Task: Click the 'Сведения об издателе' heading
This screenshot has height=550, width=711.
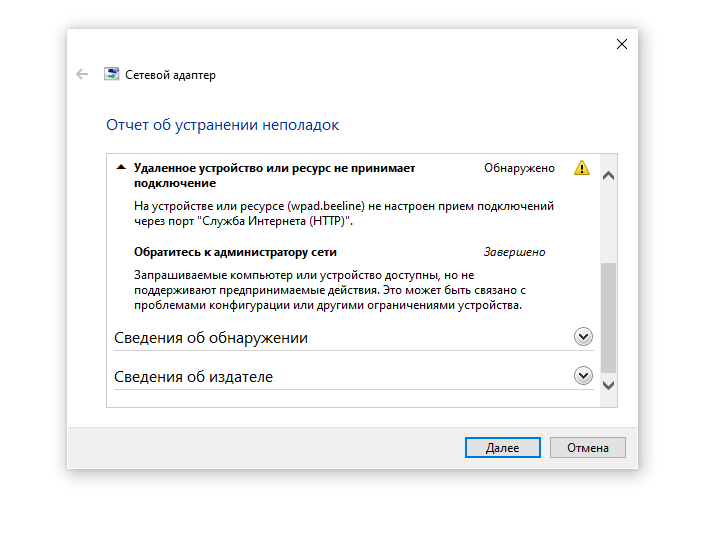Action: 194,377
